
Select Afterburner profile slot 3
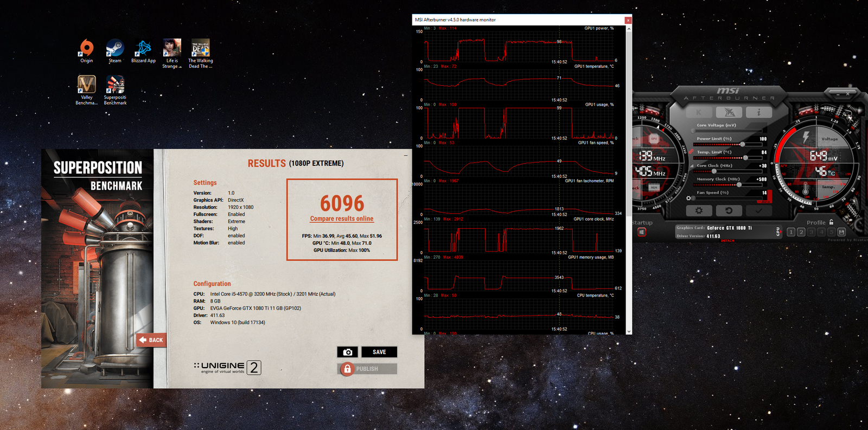click(811, 232)
